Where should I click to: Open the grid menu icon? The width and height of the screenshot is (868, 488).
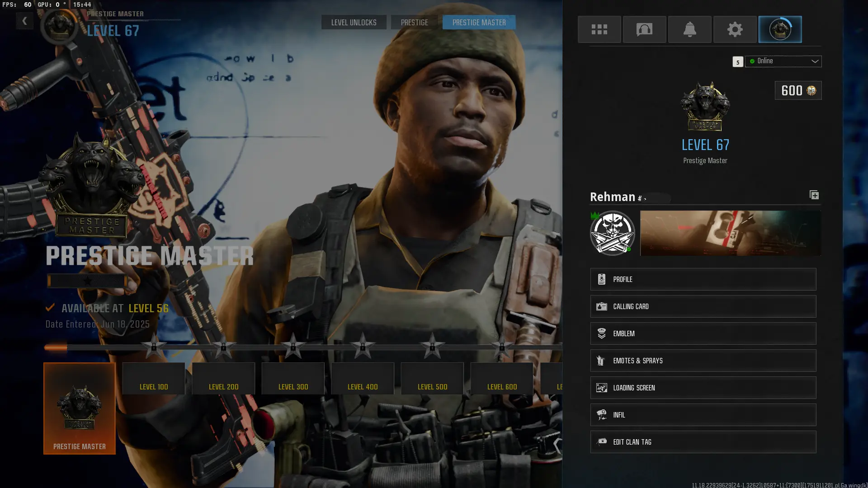point(599,29)
